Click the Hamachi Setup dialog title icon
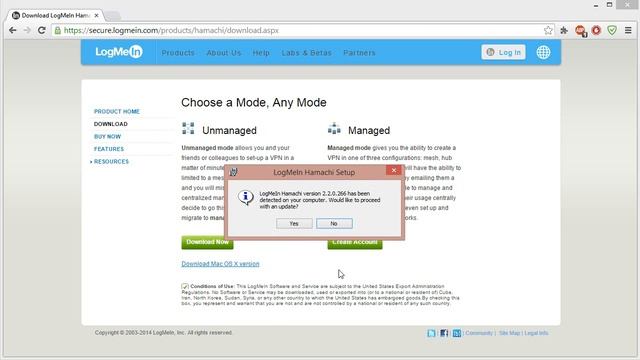 tap(233, 172)
